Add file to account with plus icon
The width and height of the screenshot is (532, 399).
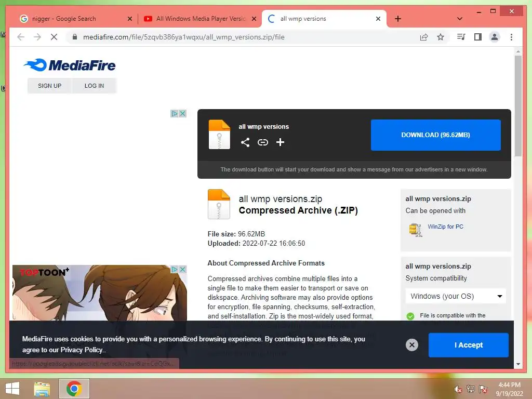pos(280,142)
